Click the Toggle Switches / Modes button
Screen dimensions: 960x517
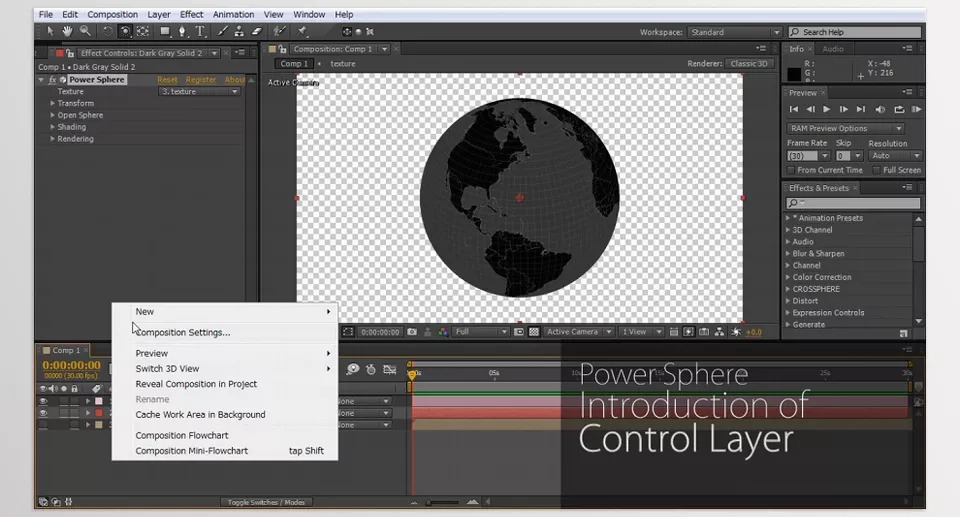click(x=266, y=502)
